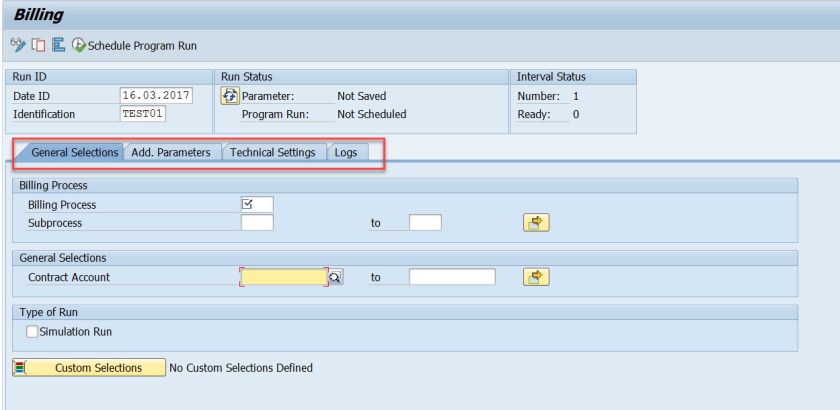Click the Billing page title
Image resolution: width=840 pixels, height=410 pixels.
coord(39,15)
